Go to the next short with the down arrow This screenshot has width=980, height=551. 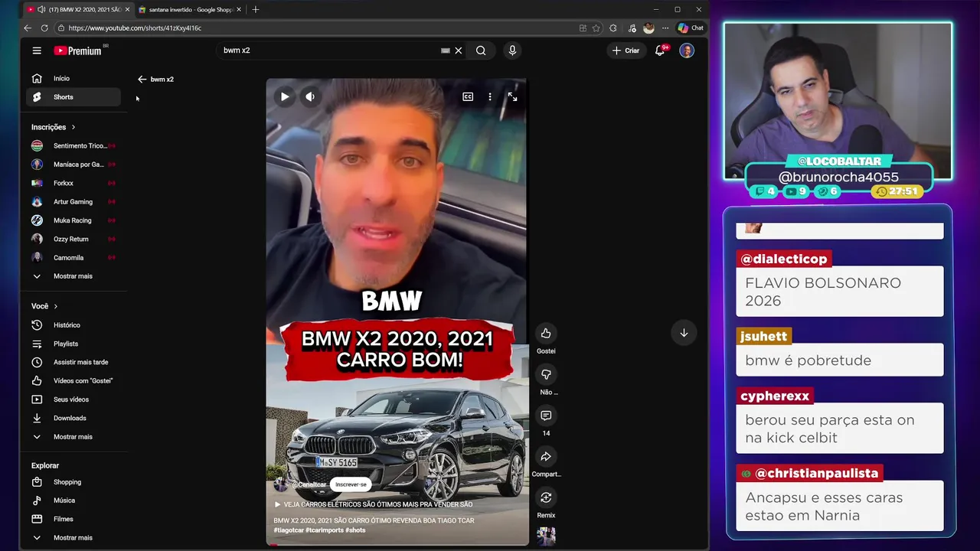[x=684, y=333]
